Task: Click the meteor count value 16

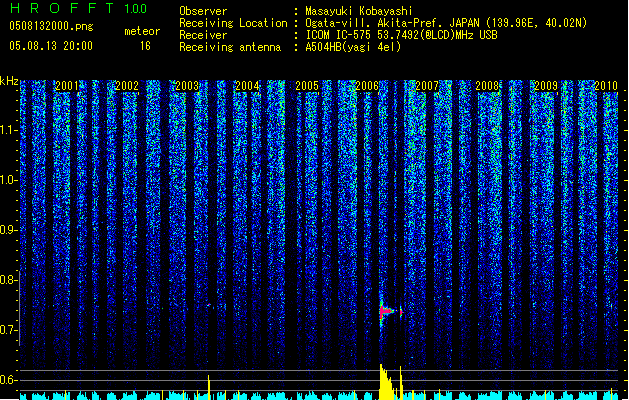Action: point(145,46)
